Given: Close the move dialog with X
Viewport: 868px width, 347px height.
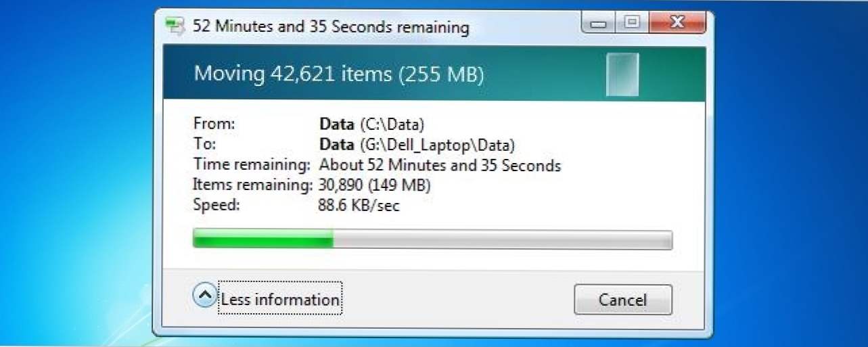Looking at the screenshot, I should pos(677,24).
